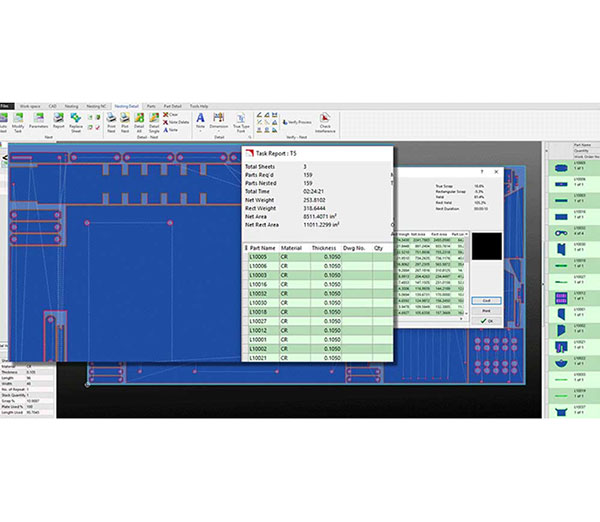Click the Plot Nest icon
Viewport: 600px width, 522px height.
click(125, 122)
